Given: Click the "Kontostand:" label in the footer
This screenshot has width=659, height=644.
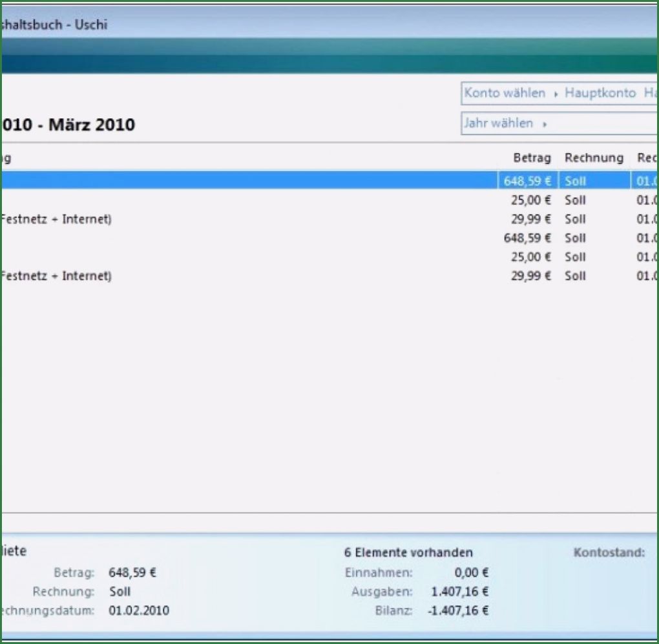Looking at the screenshot, I should pyautogui.click(x=609, y=552).
